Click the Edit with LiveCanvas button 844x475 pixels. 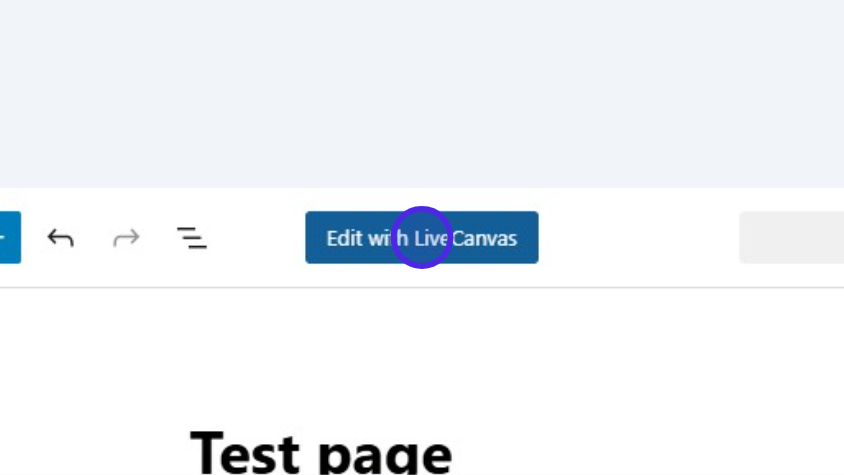point(421,238)
